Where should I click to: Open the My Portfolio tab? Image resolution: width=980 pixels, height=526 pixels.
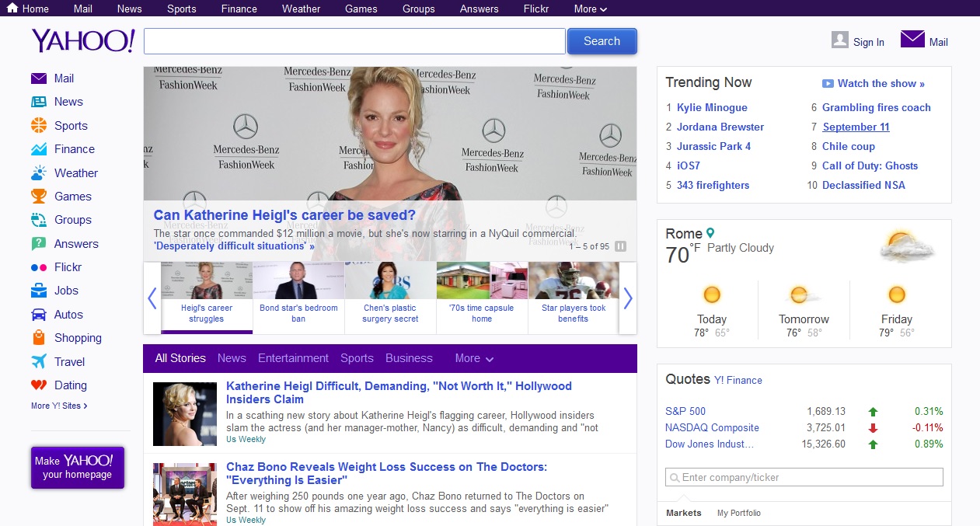click(x=739, y=513)
